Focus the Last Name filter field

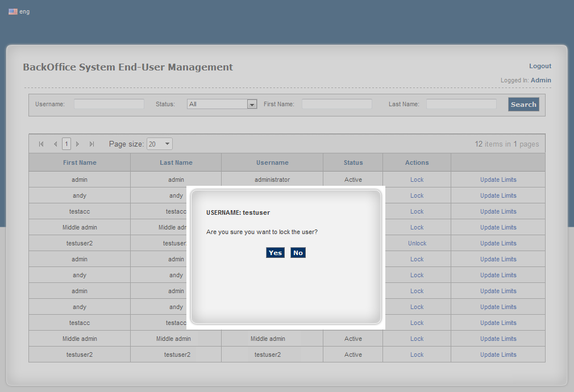click(461, 104)
